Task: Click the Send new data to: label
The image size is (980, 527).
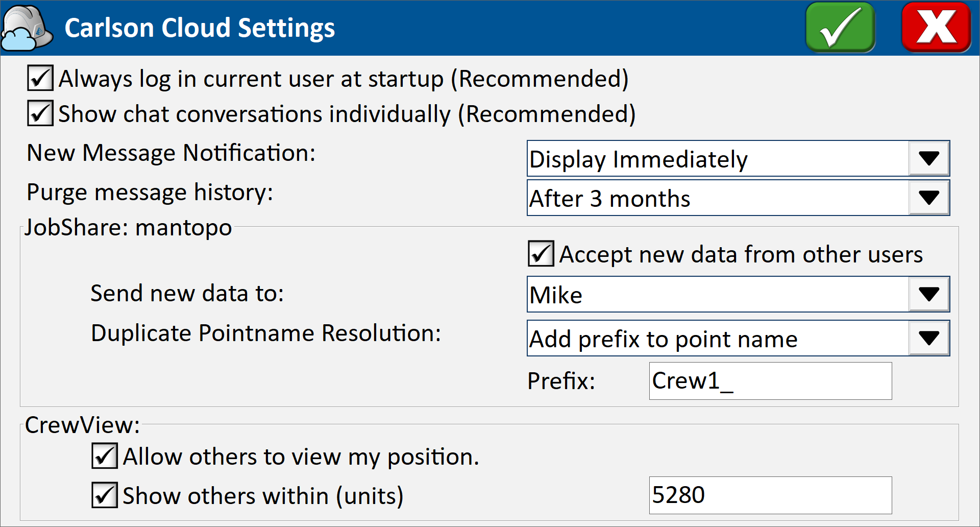Action: click(187, 293)
